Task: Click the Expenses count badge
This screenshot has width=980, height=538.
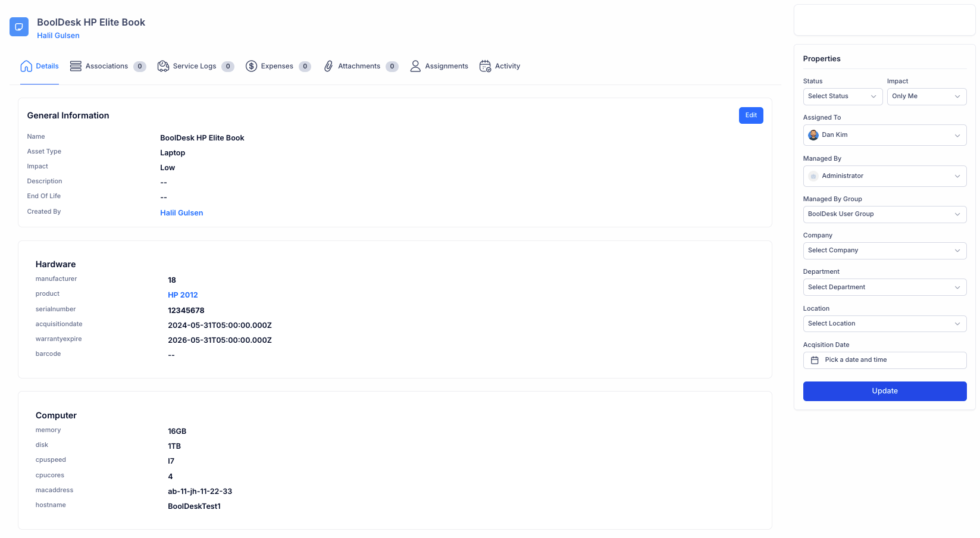Action: (305, 67)
